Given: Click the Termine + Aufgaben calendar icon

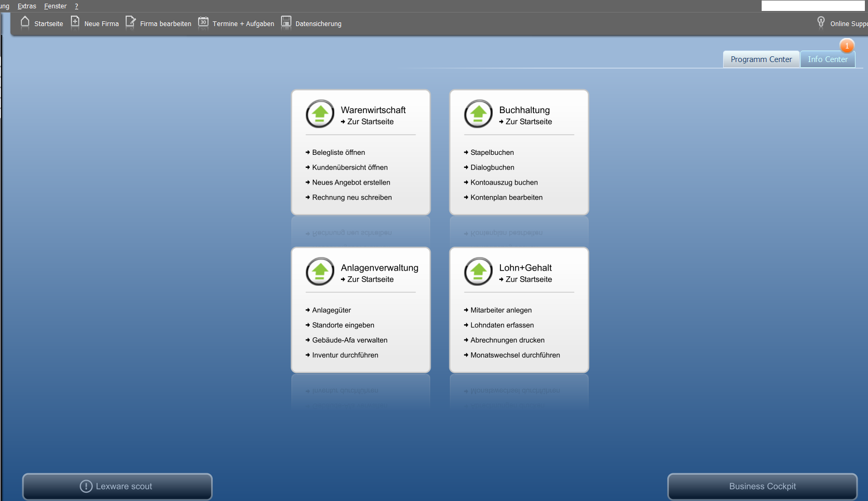Looking at the screenshot, I should (x=203, y=22).
